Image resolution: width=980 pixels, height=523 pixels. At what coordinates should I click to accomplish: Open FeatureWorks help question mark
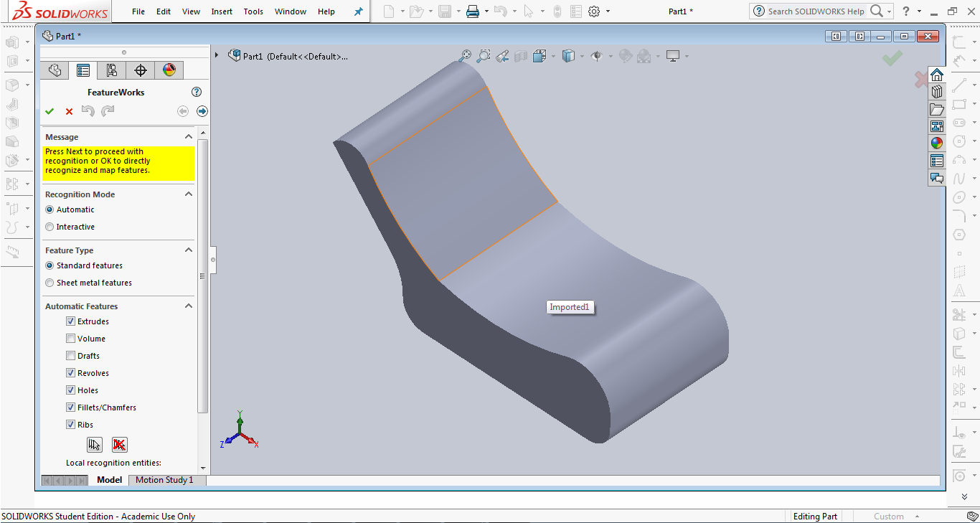point(197,92)
